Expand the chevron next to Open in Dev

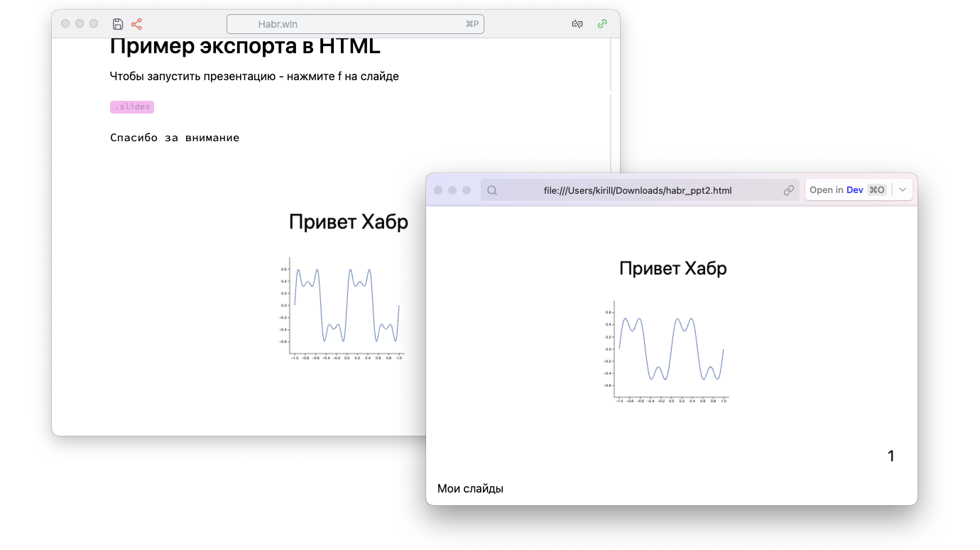pos(902,189)
